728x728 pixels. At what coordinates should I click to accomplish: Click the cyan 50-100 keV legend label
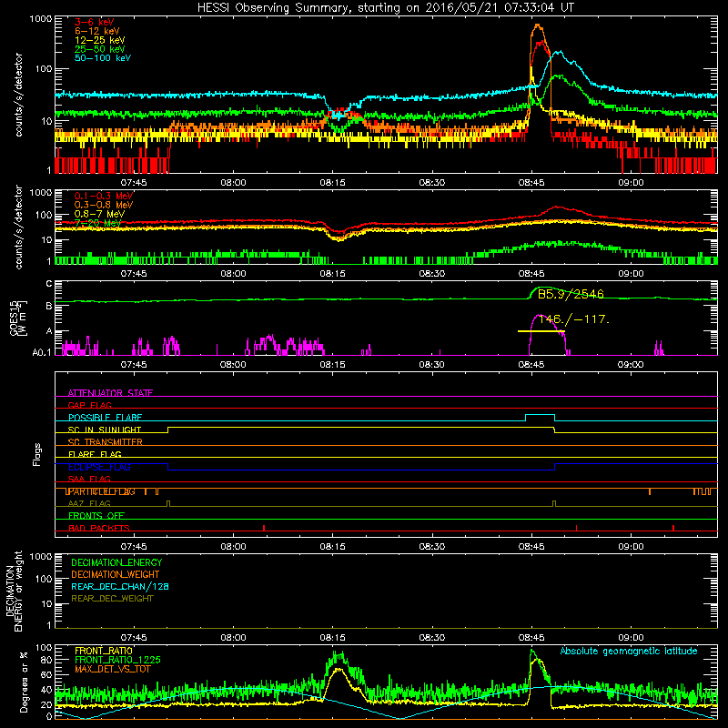[x=103, y=58]
